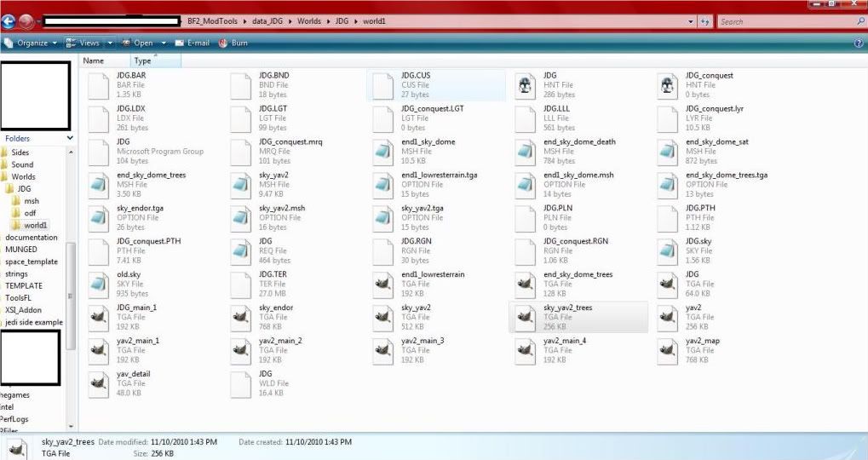This screenshot has width=868, height=460.
Task: Go to BF2_ModTools in the breadcrumb path
Action: pos(213,21)
